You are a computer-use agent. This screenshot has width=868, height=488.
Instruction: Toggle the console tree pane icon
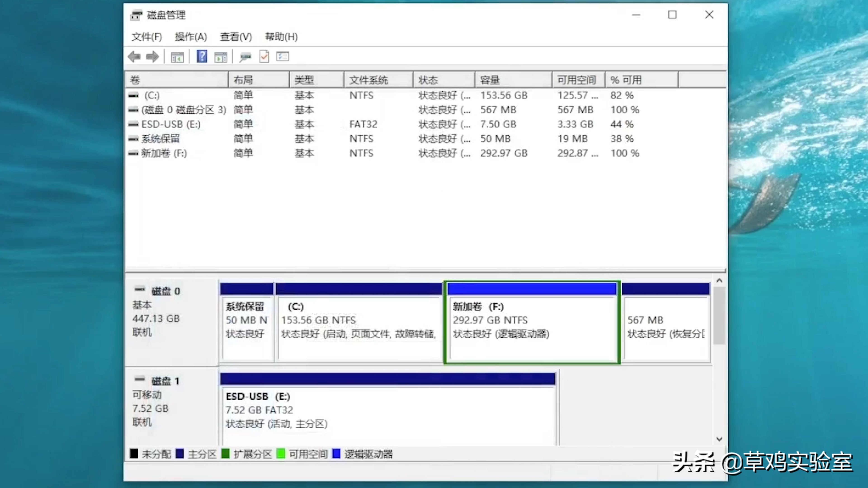tap(177, 57)
